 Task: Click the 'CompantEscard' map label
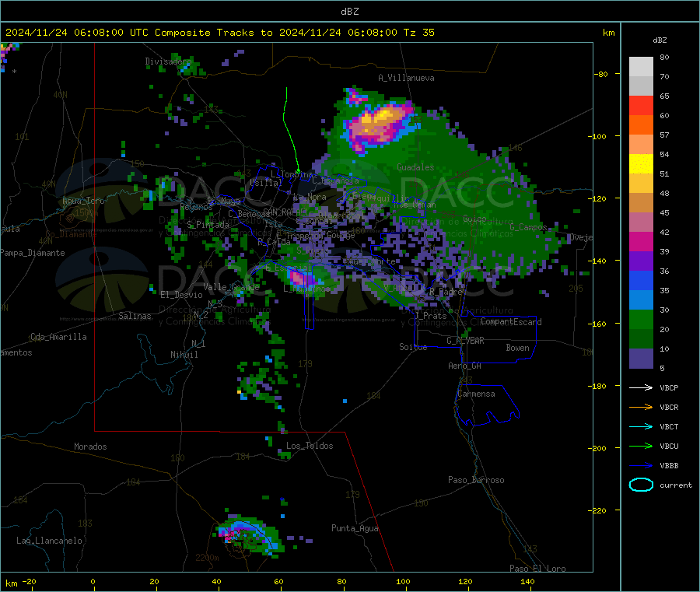coord(511,322)
